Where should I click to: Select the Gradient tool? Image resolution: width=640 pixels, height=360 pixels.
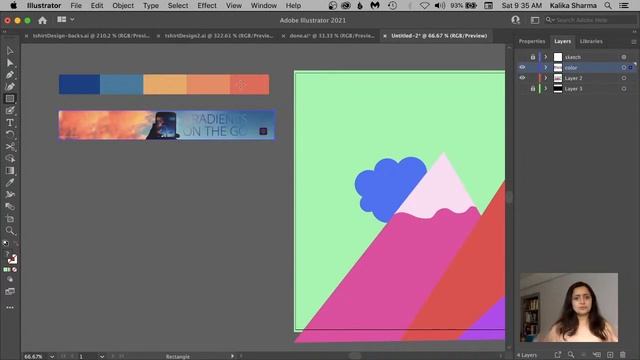click(10, 171)
